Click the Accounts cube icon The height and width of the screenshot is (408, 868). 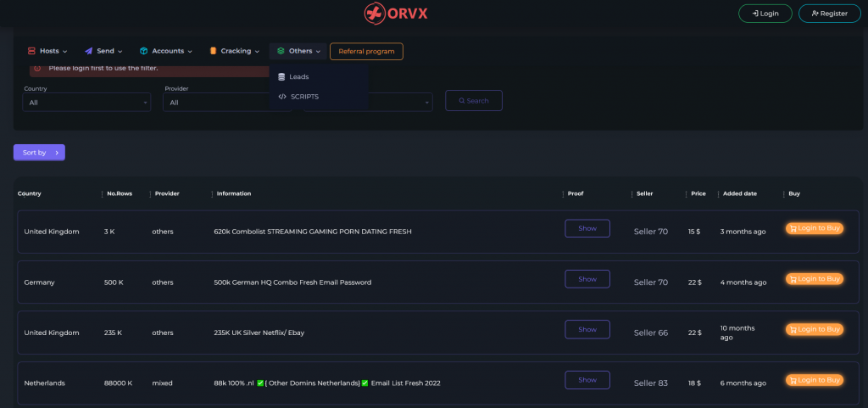[143, 51]
